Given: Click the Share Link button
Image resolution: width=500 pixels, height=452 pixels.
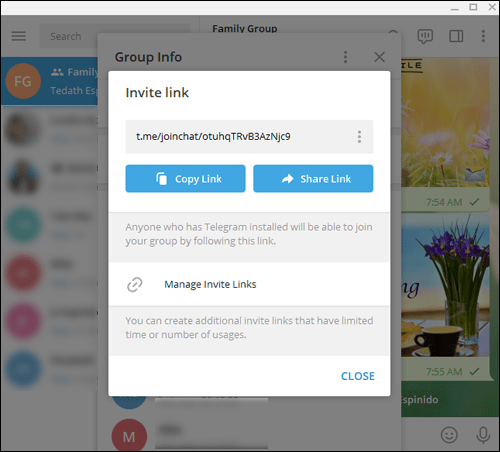Looking at the screenshot, I should 313,179.
